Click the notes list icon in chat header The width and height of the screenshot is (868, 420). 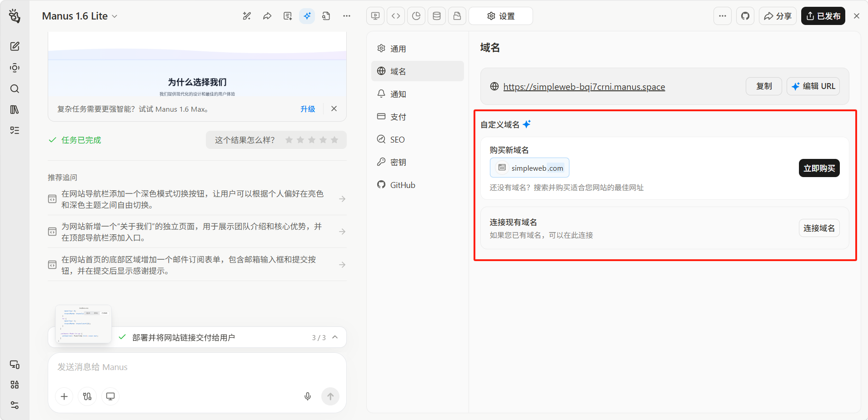pyautogui.click(x=288, y=16)
